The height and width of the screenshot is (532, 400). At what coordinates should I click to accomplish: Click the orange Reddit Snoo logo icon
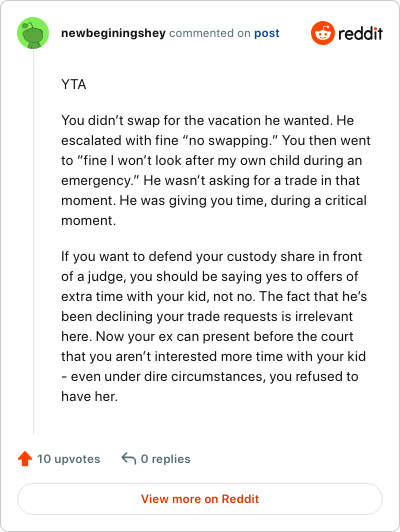coord(323,33)
